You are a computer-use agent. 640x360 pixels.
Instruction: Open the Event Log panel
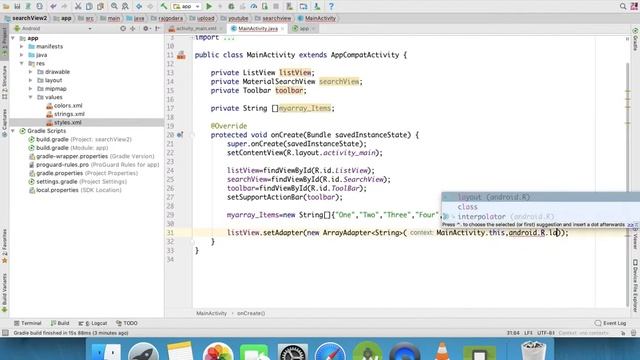611,323
